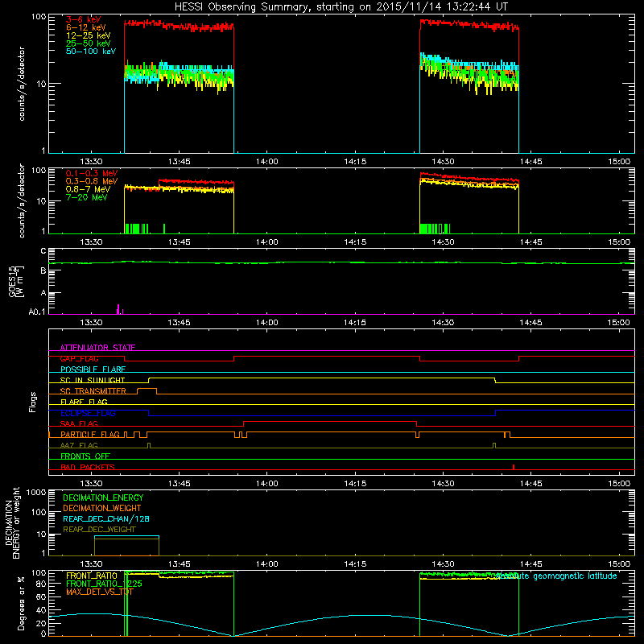Select the SC_IN_SUNLIGHT flag label
Viewport: 644px width, 644px height.
93,380
